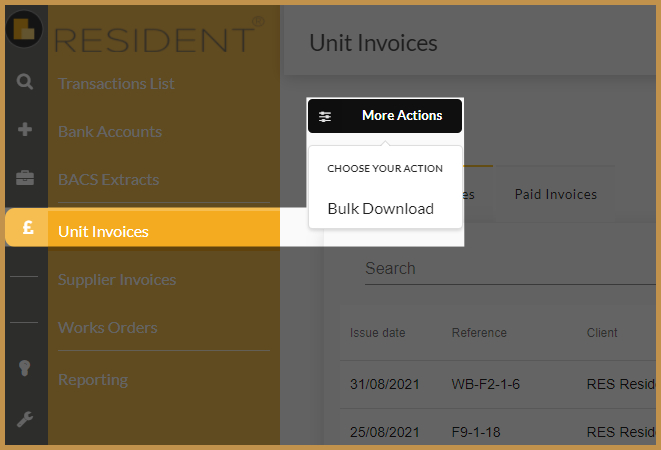The image size is (661, 450).
Task: Click the plus icon in sidebar
Action: [25, 130]
